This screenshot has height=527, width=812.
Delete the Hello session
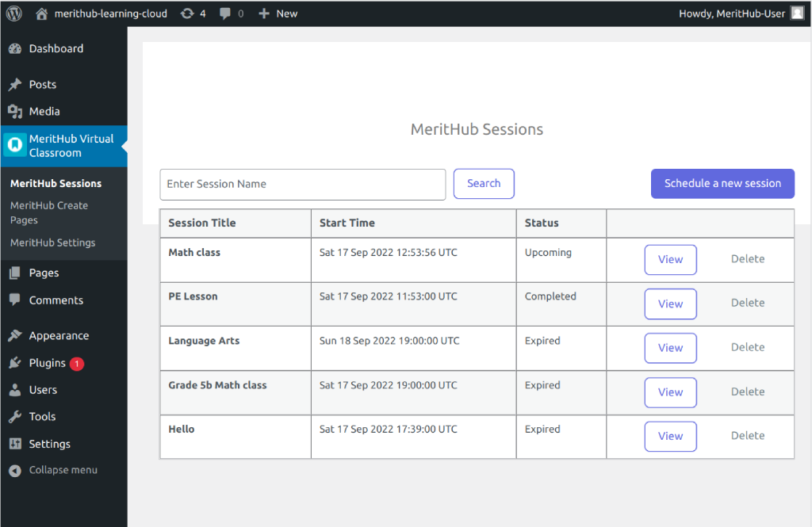(748, 436)
